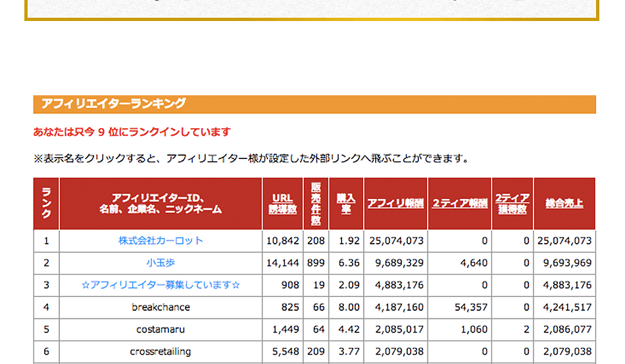Click the affiliate ID/name column header
The height and width of the screenshot is (364, 625).
pyautogui.click(x=161, y=204)
